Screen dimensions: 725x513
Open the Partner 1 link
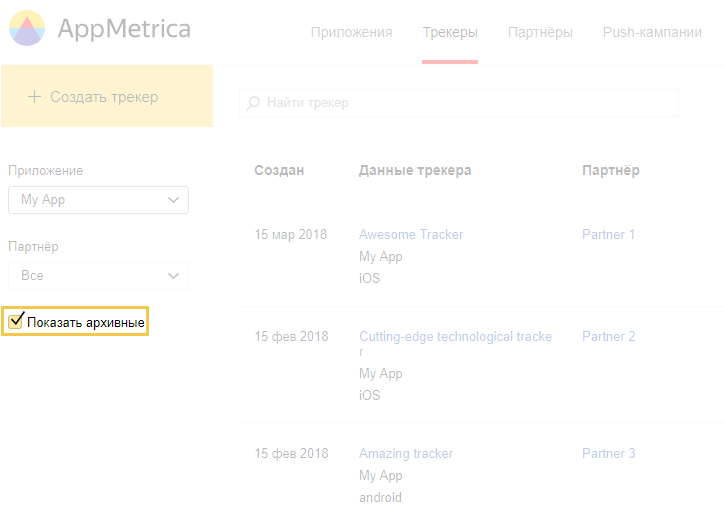(x=608, y=235)
